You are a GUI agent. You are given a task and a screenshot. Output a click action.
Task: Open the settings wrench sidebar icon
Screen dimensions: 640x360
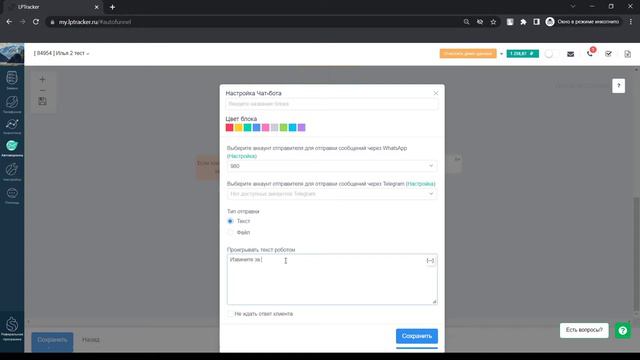[12, 169]
